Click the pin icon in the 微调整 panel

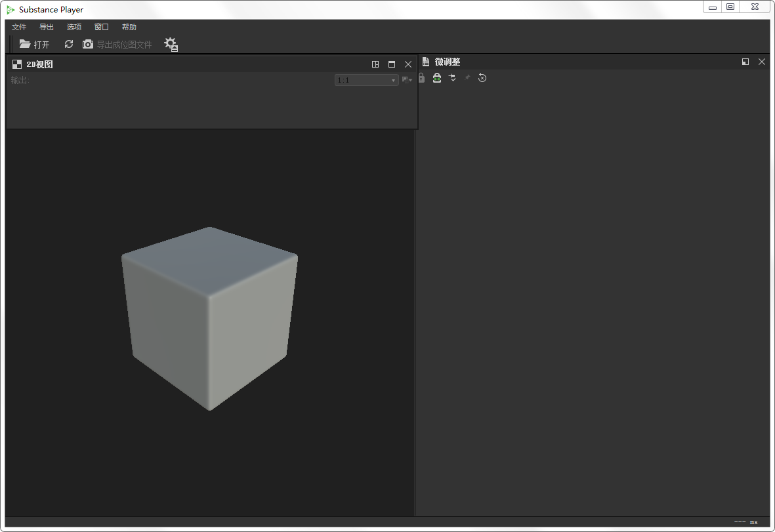(x=467, y=77)
